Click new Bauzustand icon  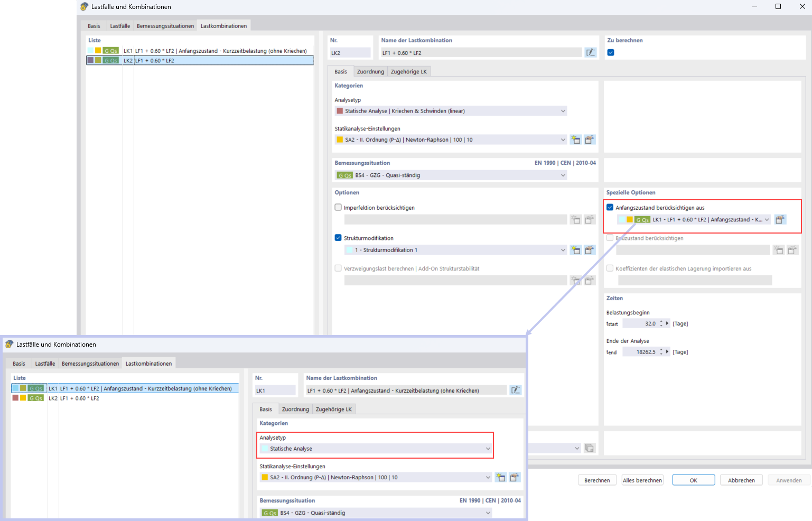pos(778,250)
